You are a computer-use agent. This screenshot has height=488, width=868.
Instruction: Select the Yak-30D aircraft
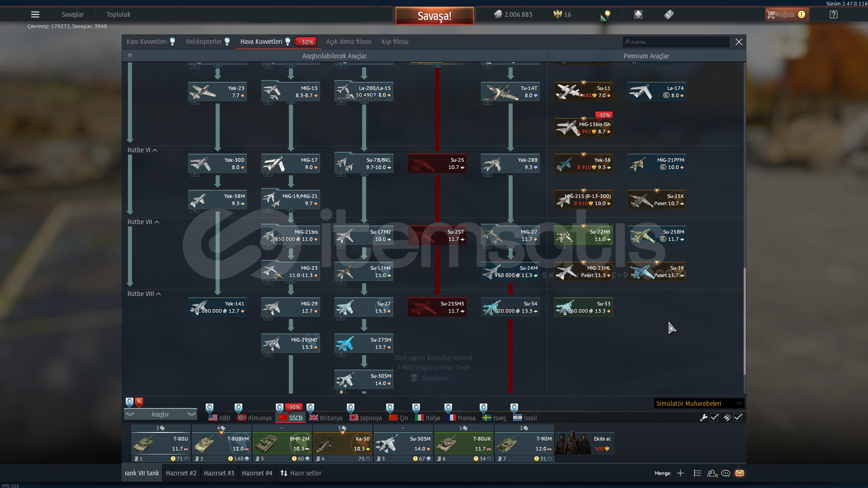pyautogui.click(x=217, y=163)
